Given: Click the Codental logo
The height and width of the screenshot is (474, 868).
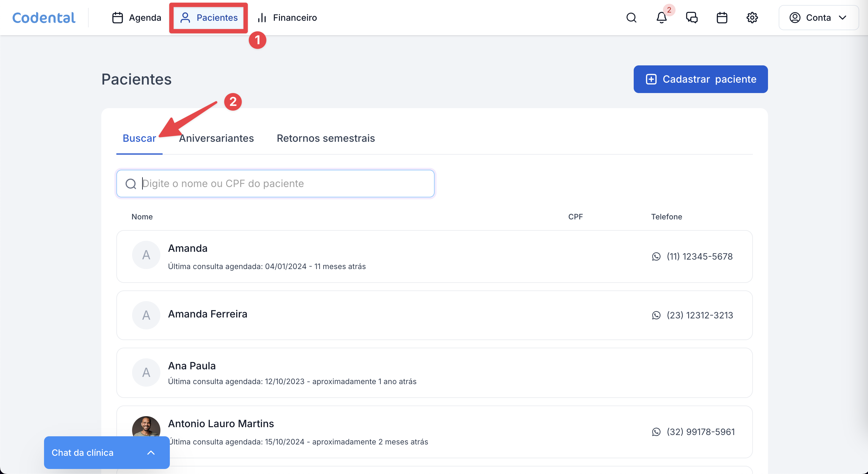Looking at the screenshot, I should pos(44,18).
